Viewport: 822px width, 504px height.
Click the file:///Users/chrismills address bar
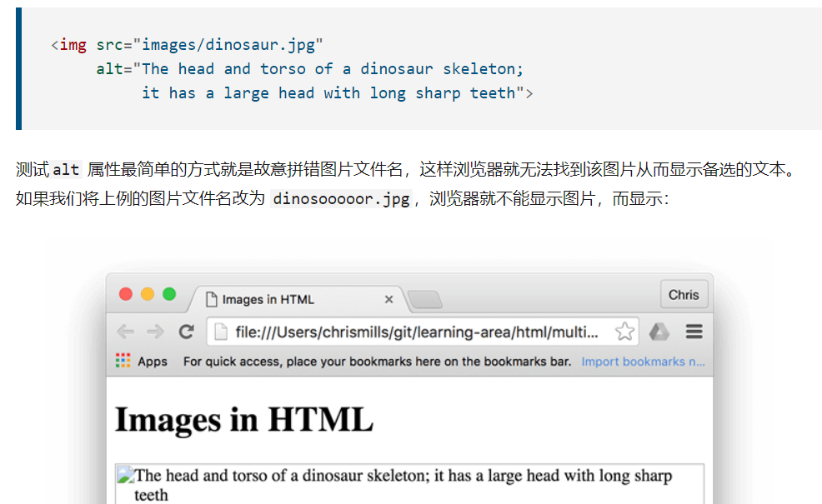click(423, 332)
